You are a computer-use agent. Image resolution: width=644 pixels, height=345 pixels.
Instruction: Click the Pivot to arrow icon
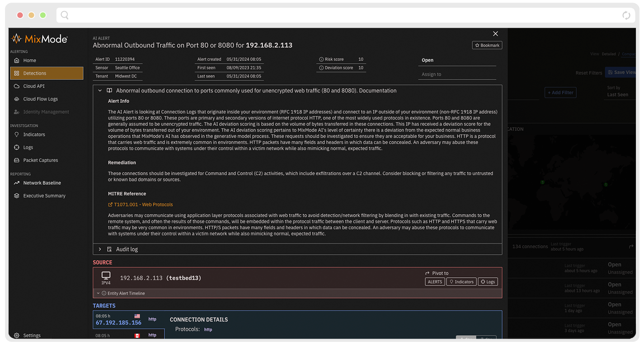pos(428,273)
